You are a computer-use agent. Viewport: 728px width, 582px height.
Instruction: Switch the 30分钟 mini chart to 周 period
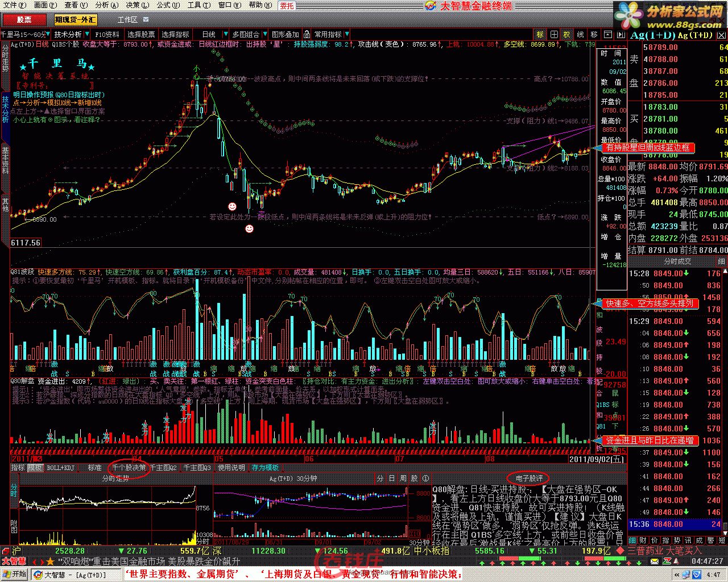[x=403, y=479]
